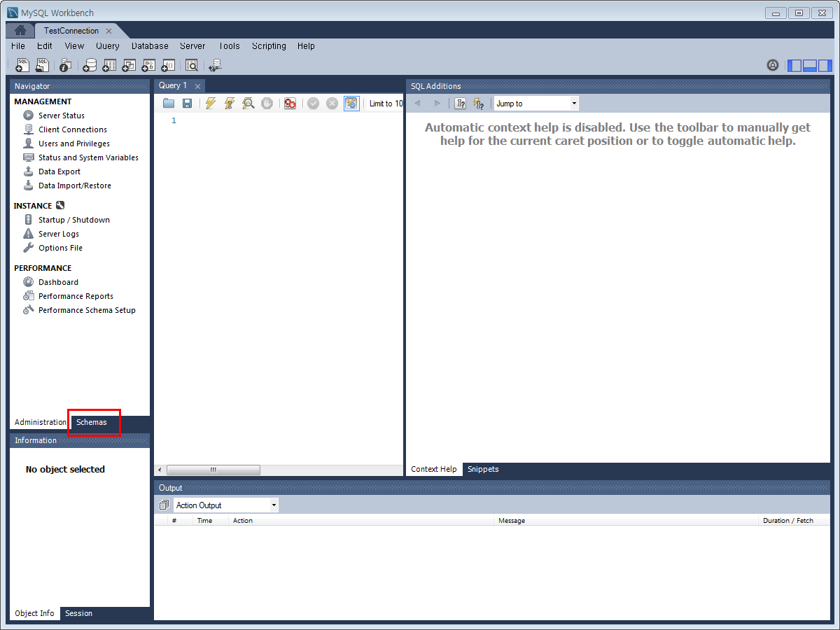Viewport: 840px width, 630px height.
Task: Switch to the Schemas tab
Action: (92, 422)
